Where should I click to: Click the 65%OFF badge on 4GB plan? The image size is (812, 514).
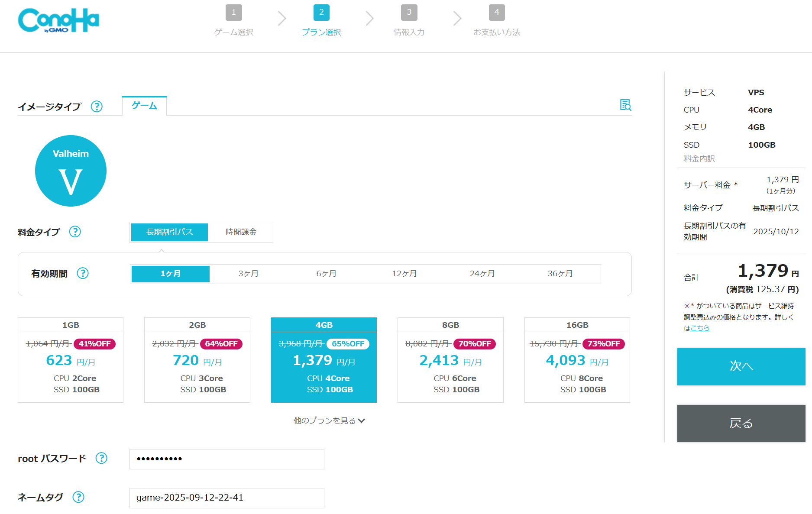[x=348, y=344]
